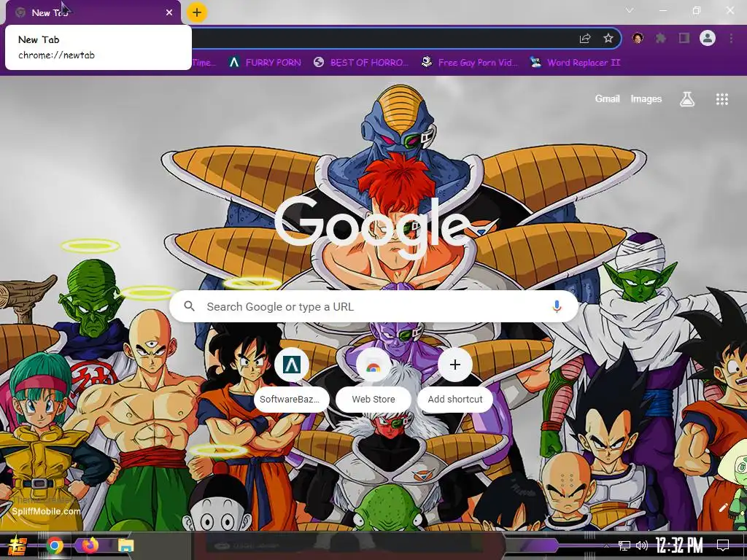The width and height of the screenshot is (747, 560).
Task: Open the Web Store shortcut tile
Action: coord(373,378)
